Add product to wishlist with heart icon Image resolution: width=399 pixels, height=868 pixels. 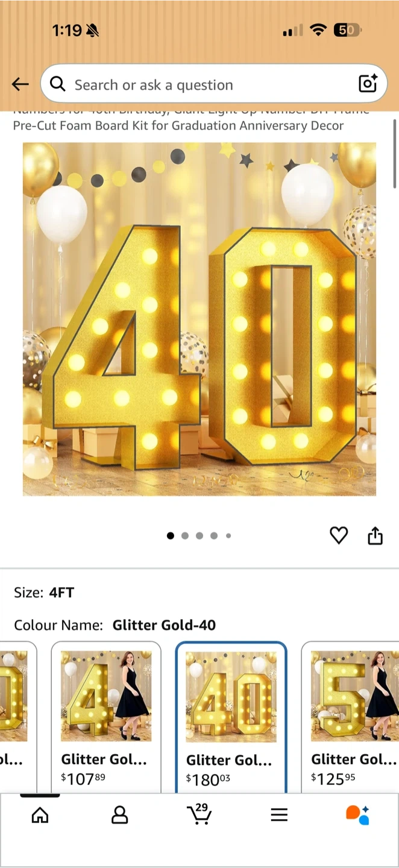(x=339, y=535)
